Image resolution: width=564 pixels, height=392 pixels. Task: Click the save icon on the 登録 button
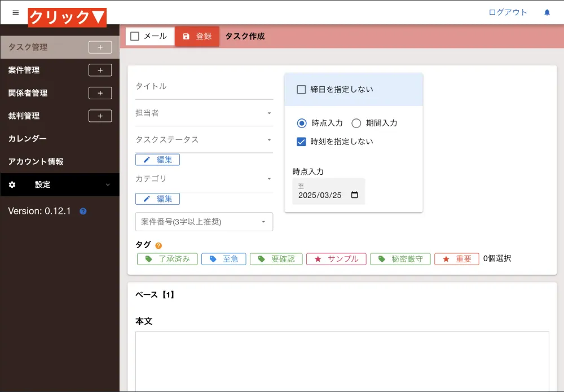point(187,35)
